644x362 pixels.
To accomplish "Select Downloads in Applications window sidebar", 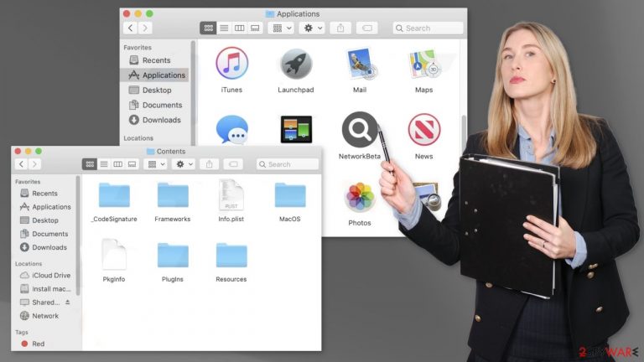I will coord(155,120).
